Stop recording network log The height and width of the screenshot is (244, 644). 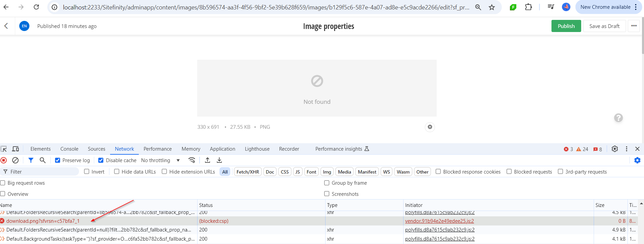[4, 160]
